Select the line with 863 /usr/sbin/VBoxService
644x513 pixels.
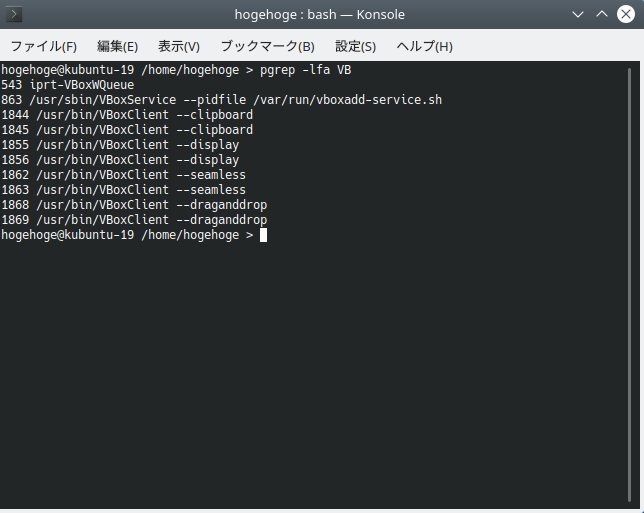[222, 100]
